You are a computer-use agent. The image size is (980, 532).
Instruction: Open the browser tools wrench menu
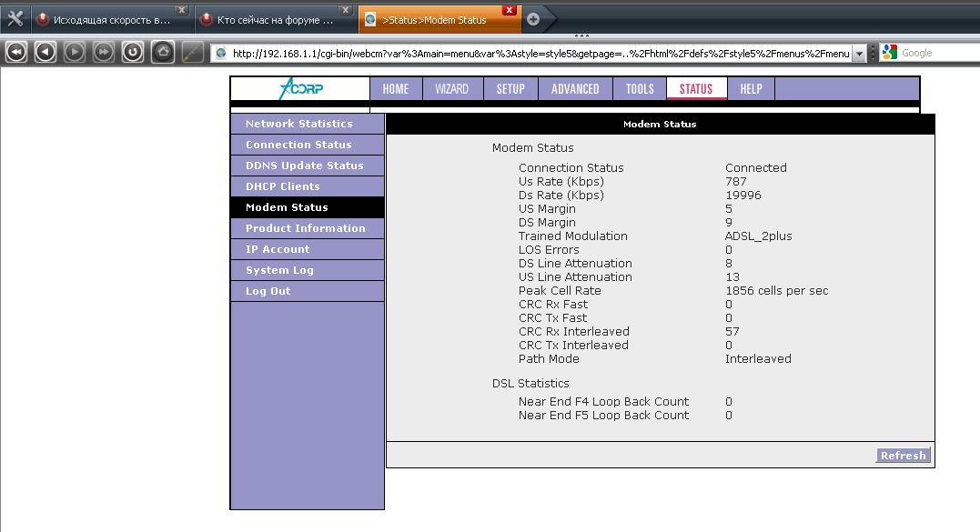click(15, 19)
